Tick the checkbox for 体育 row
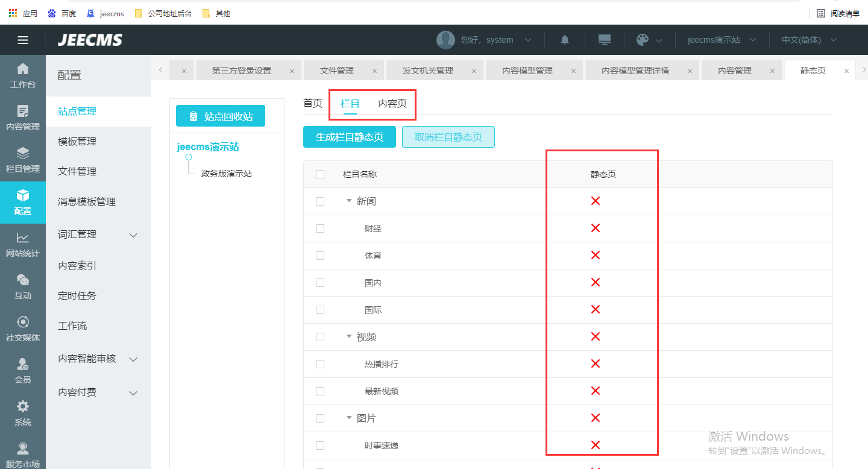 click(320, 256)
